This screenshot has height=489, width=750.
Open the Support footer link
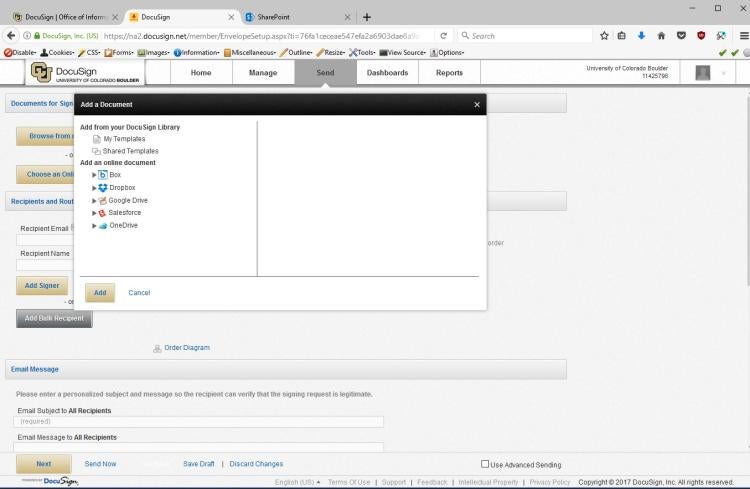click(x=394, y=482)
